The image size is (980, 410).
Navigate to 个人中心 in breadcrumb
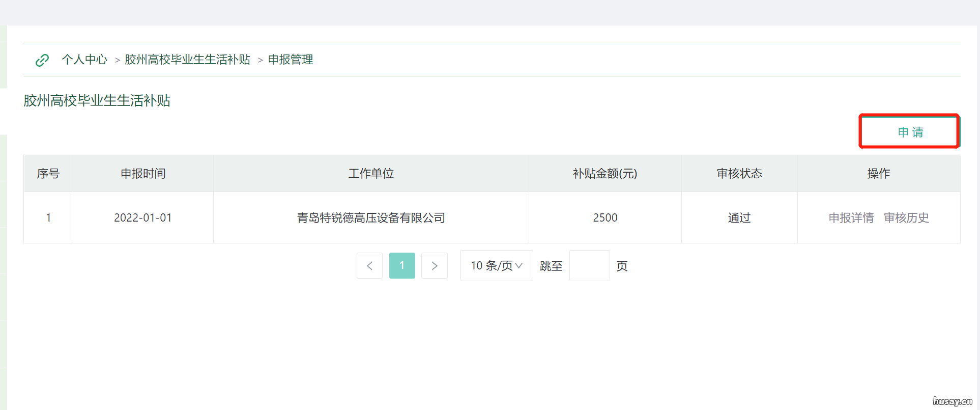[x=84, y=60]
